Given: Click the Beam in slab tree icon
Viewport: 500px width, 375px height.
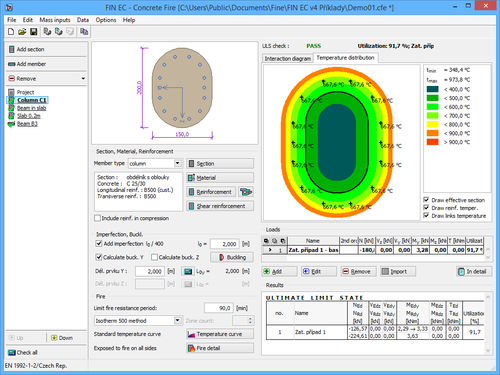Looking at the screenshot, I should [x=11, y=108].
